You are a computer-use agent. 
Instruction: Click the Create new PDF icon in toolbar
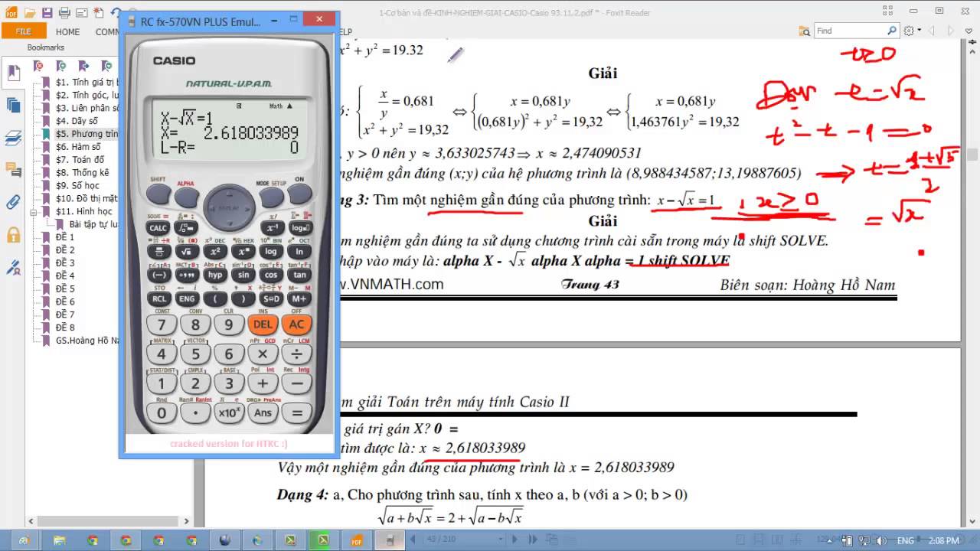tap(99, 12)
